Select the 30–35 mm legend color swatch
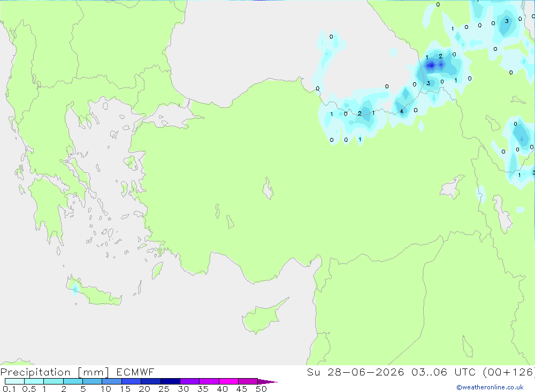The width and height of the screenshot is (535, 392). point(190,381)
